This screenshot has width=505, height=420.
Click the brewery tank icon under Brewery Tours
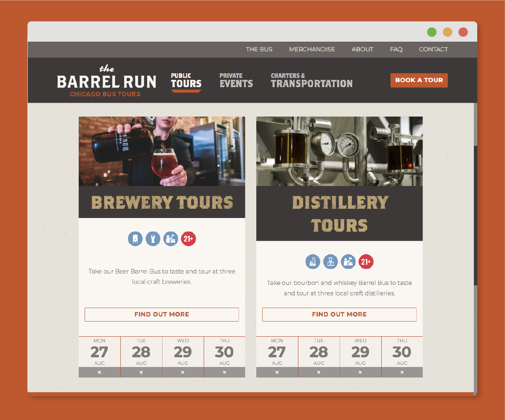[135, 239]
